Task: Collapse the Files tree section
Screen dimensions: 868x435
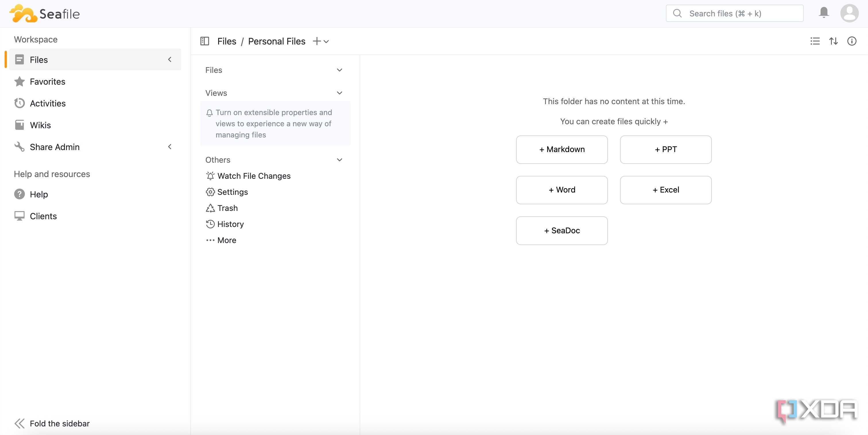Action: point(339,70)
